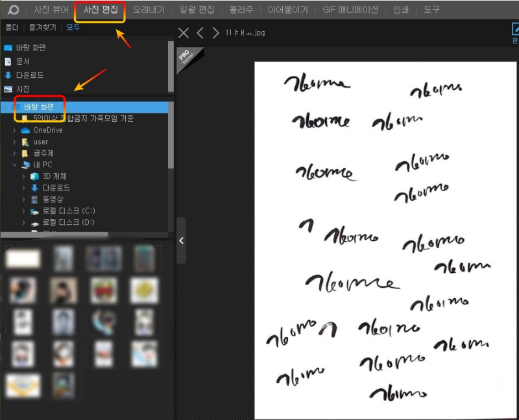Open the GIF 애니메이션 tab
The height and width of the screenshot is (420, 519).
tap(350, 10)
